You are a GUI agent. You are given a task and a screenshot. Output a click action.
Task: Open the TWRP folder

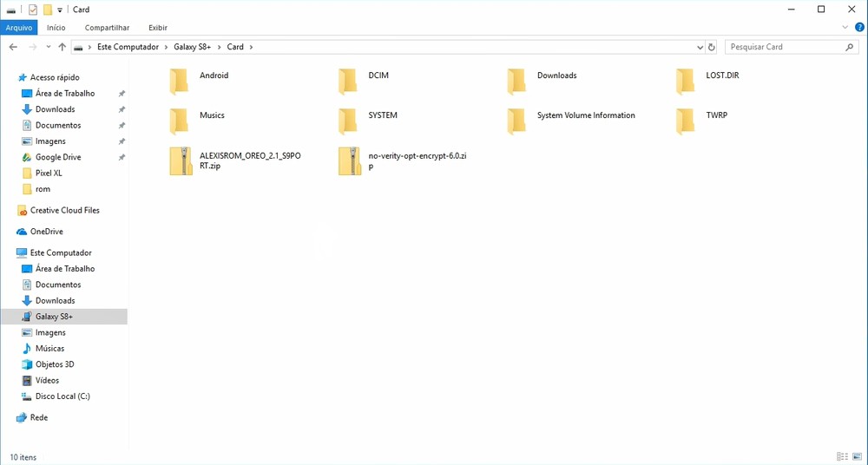686,121
